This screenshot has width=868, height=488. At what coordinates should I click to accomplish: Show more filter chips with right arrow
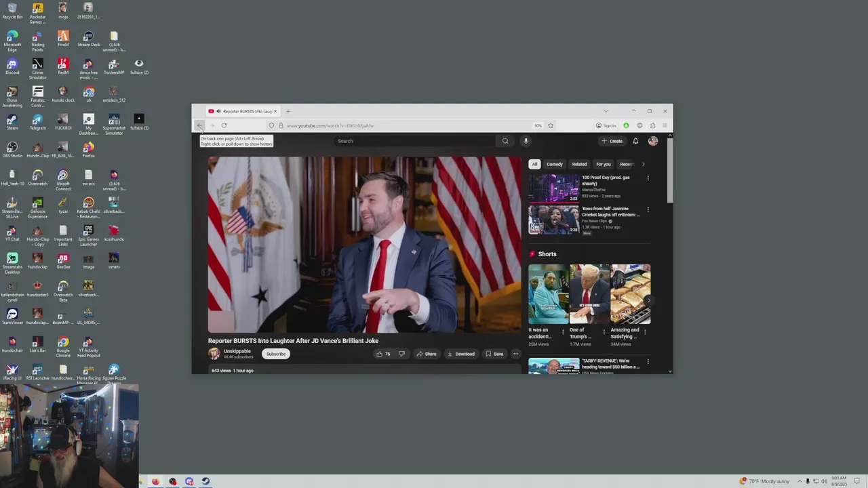pos(643,164)
